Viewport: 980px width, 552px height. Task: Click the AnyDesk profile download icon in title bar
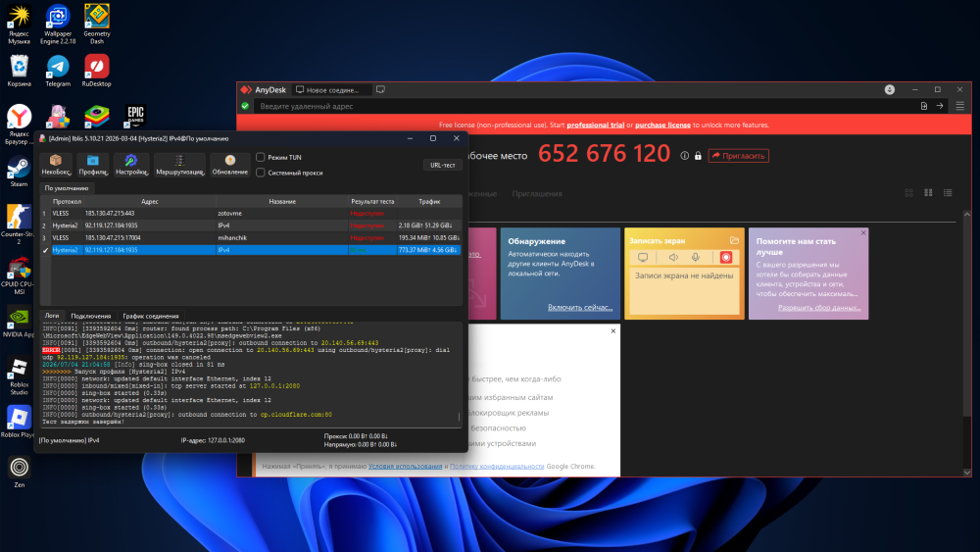tap(890, 90)
